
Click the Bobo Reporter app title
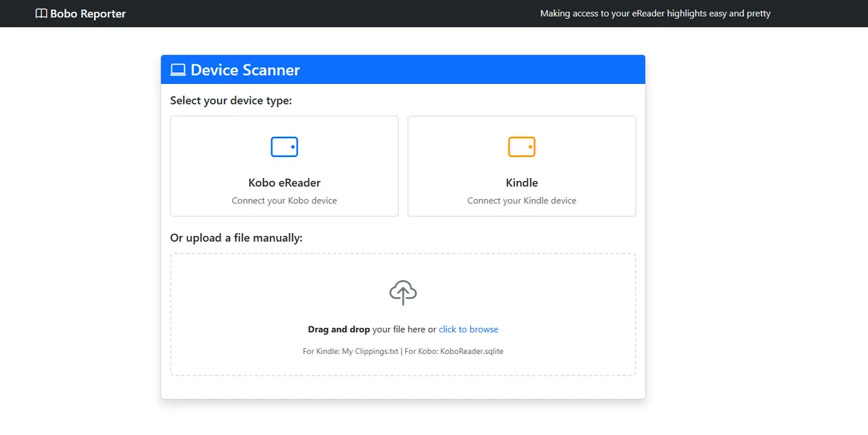[87, 13]
